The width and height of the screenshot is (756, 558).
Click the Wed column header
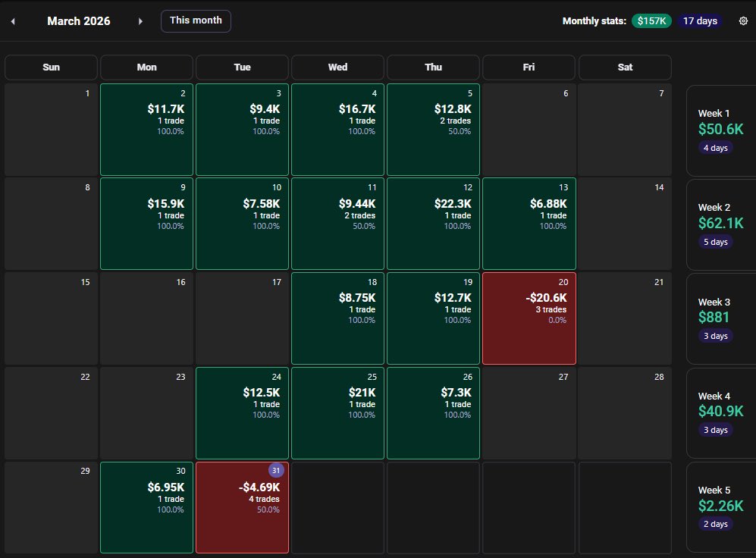pos(337,67)
